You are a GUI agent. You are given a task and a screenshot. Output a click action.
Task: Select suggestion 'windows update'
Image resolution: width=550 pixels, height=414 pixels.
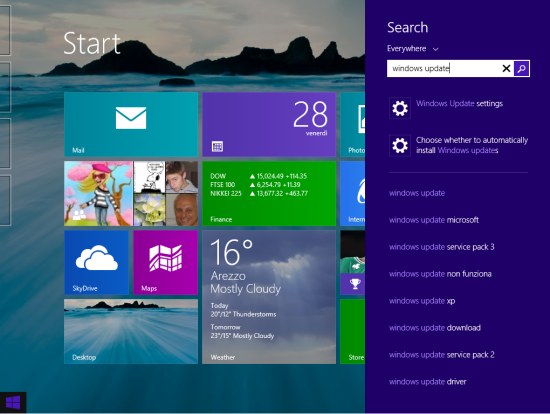pos(417,193)
